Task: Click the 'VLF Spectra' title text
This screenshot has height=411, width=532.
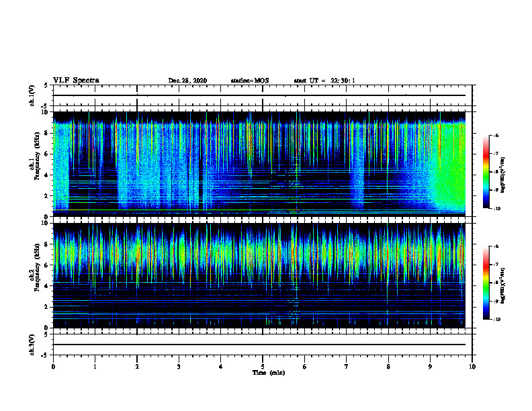Action: 76,81
